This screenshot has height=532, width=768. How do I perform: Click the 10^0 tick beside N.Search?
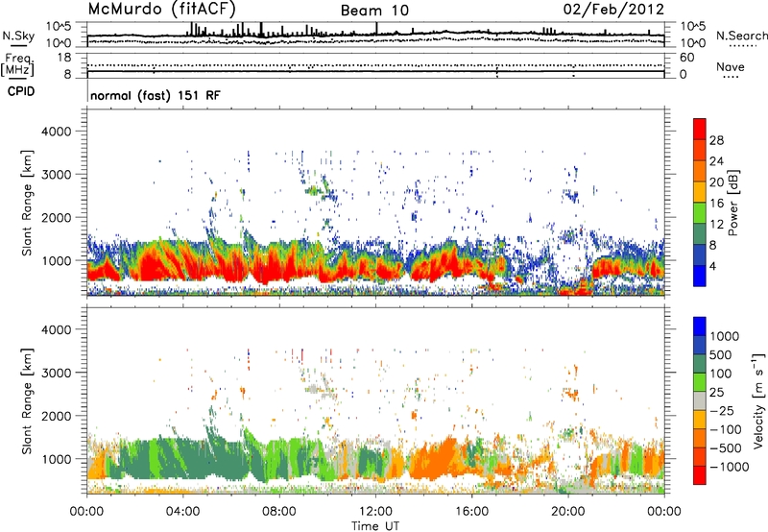pyautogui.click(x=692, y=43)
